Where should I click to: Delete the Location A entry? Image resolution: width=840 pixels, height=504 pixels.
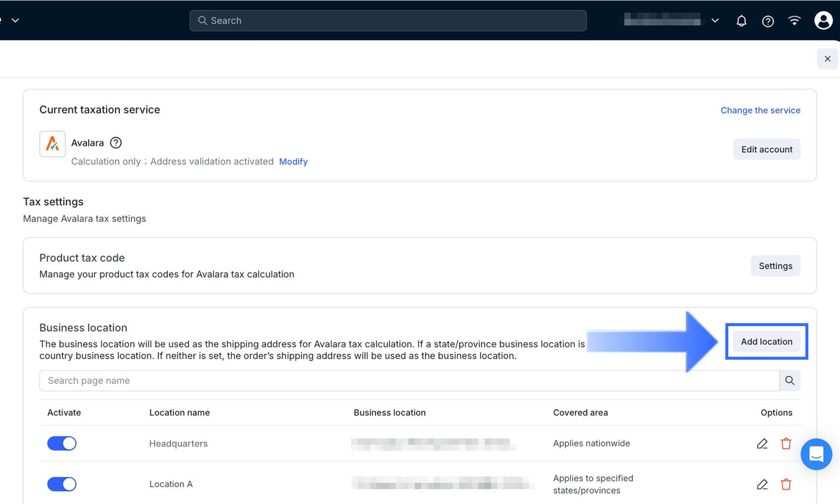coord(786,484)
